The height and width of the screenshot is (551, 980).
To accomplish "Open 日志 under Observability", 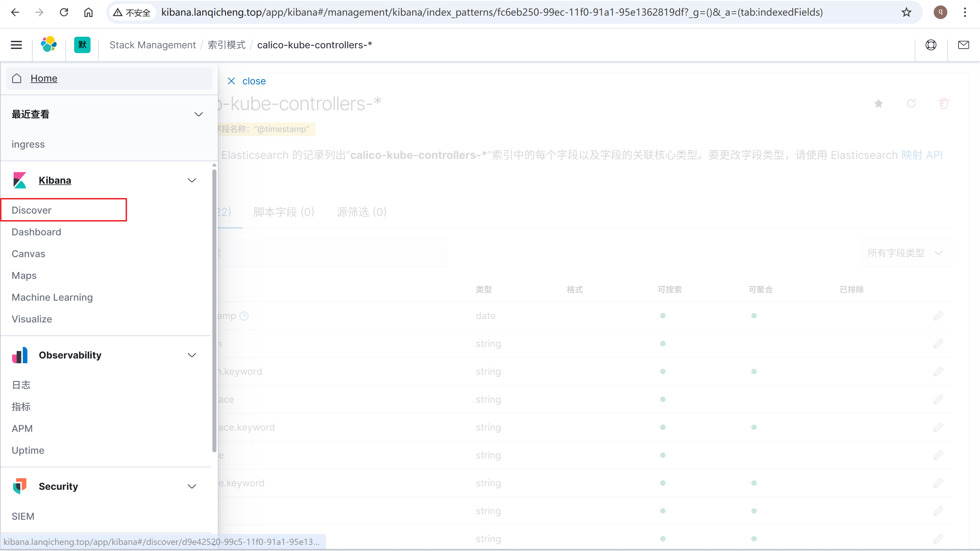I will pos(21,385).
